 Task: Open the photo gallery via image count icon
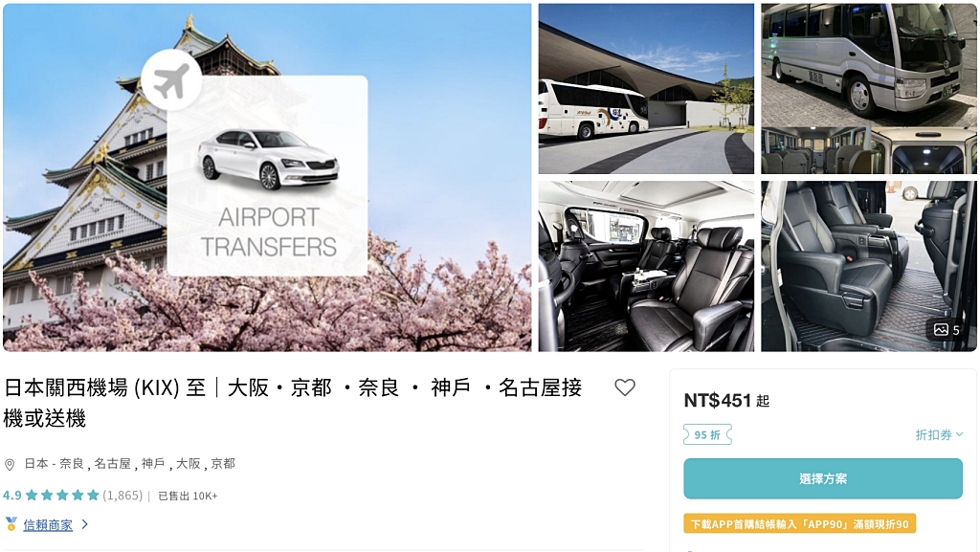(x=947, y=330)
